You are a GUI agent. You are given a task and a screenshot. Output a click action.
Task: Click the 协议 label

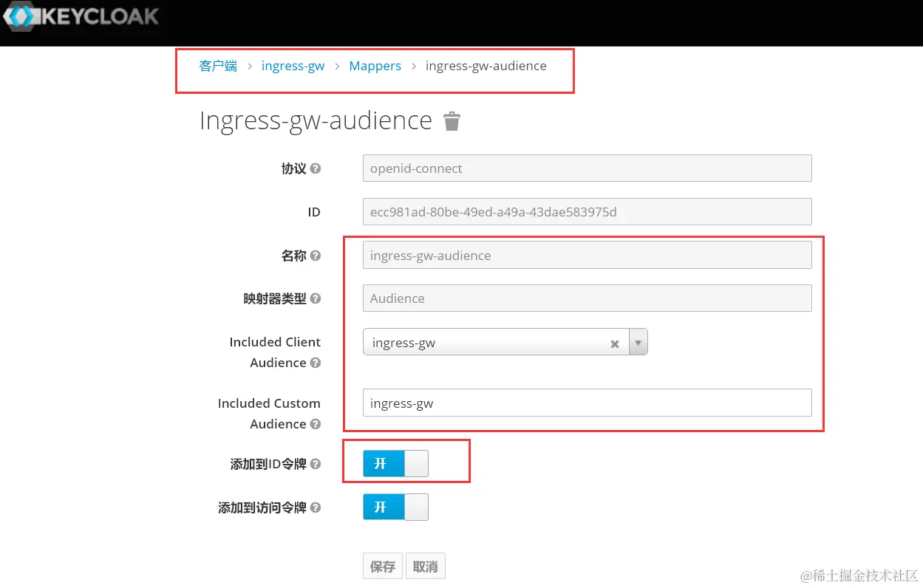point(294,168)
